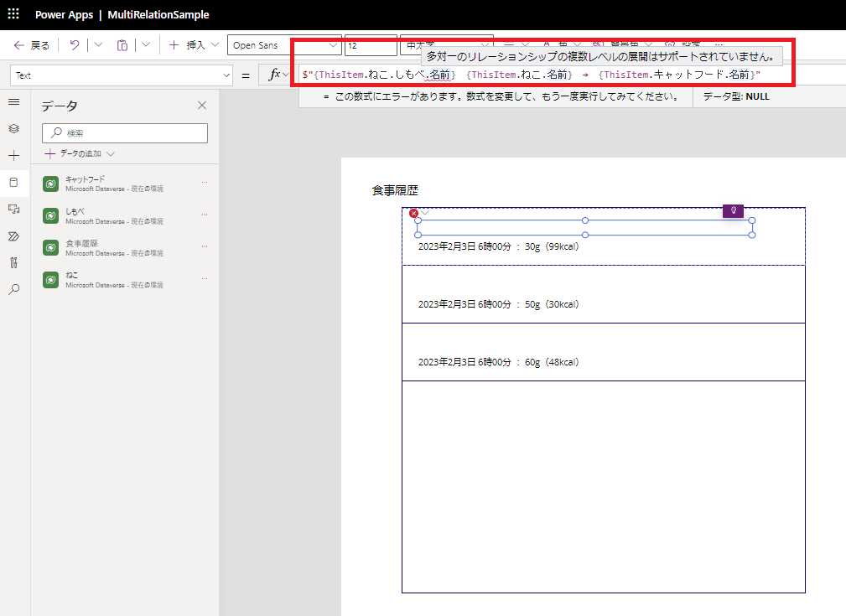Viewport: 846px width, 616px height.
Task: Click the Insert plus icon in sidebar
Action: point(13,156)
